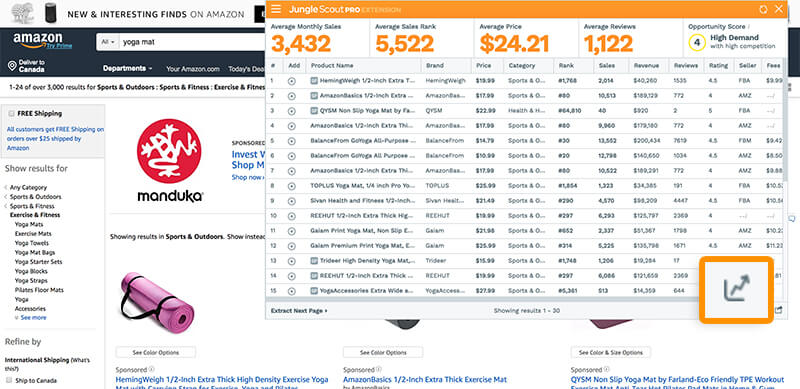Click the pink yoga mat product image
The width and height of the screenshot is (800, 389).
tap(157, 302)
